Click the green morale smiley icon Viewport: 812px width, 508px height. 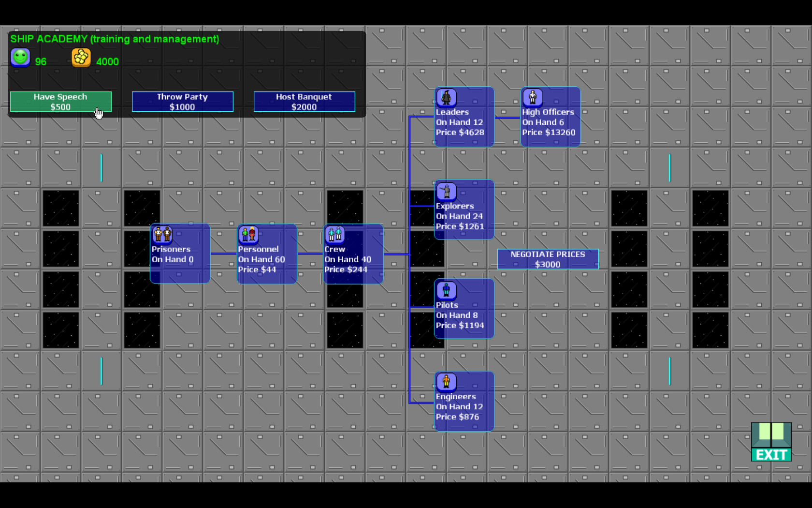(20, 58)
